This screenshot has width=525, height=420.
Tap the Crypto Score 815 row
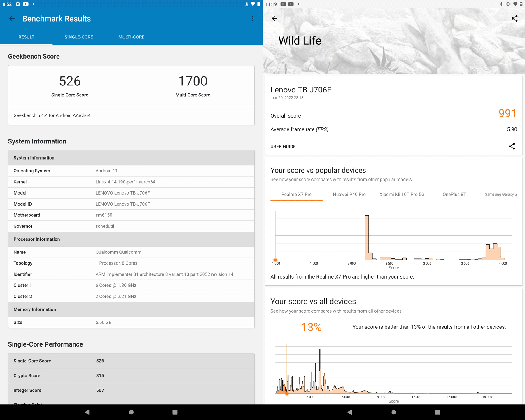pyautogui.click(x=131, y=376)
